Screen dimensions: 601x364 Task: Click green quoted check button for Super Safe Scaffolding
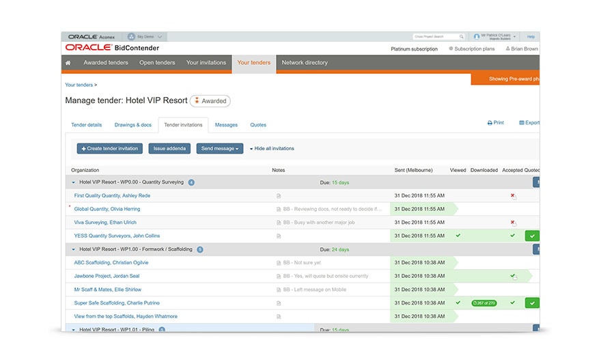(532, 303)
